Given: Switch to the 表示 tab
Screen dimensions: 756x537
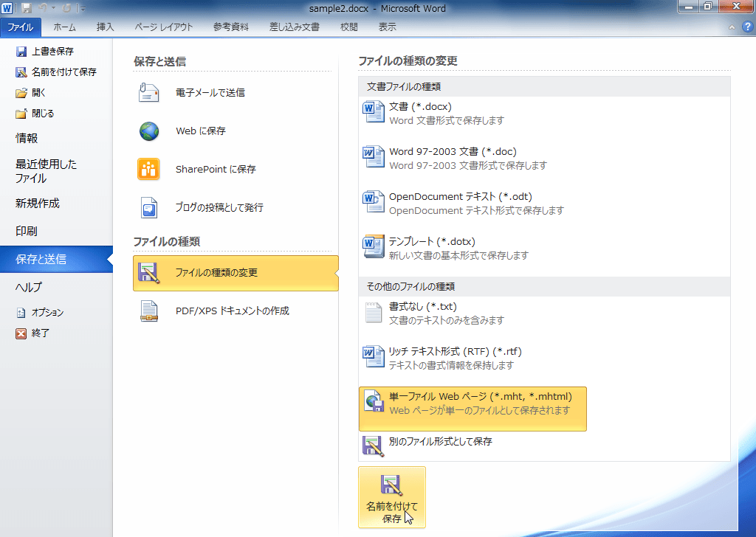Looking at the screenshot, I should (387, 27).
